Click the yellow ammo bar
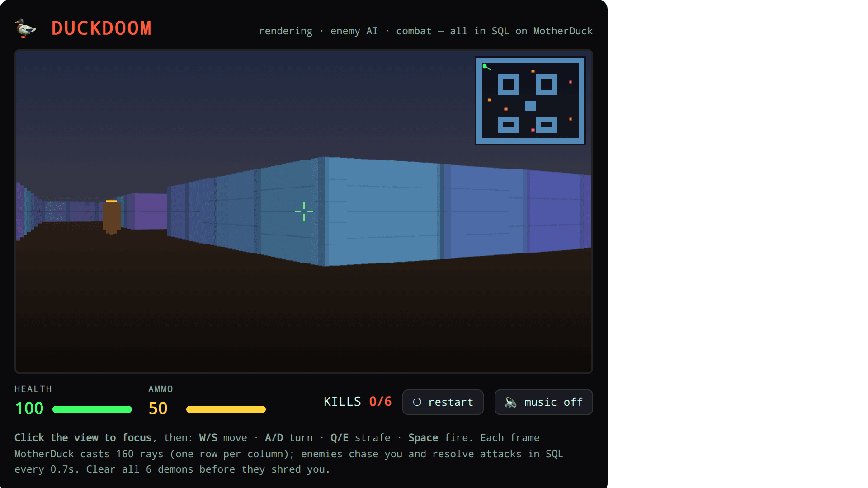Image resolution: width=868 pixels, height=488 pixels. coord(226,409)
